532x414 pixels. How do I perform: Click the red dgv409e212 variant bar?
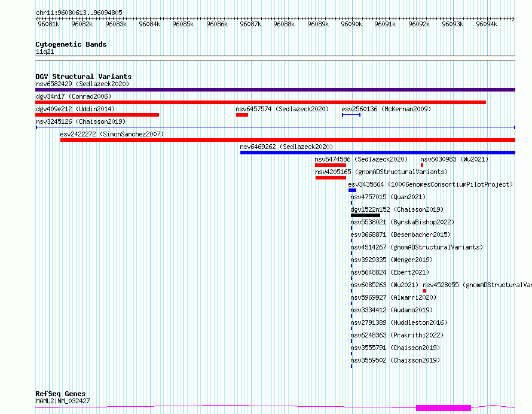point(97,115)
